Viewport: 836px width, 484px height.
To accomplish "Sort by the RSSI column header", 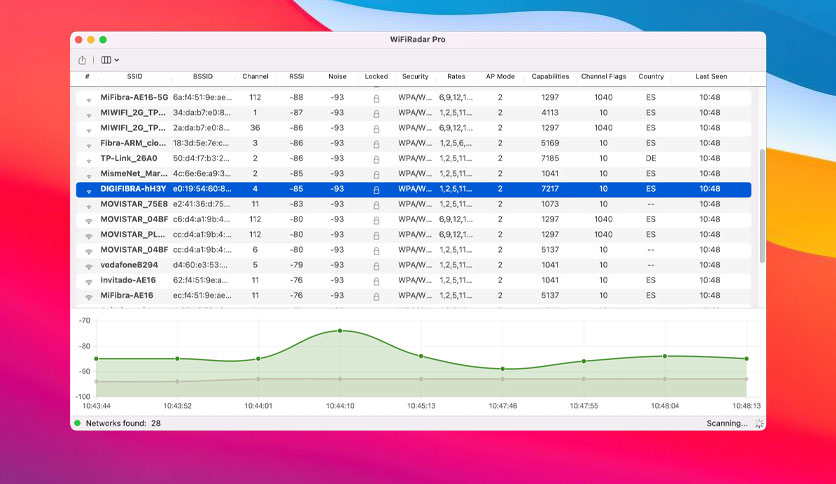I will point(296,77).
